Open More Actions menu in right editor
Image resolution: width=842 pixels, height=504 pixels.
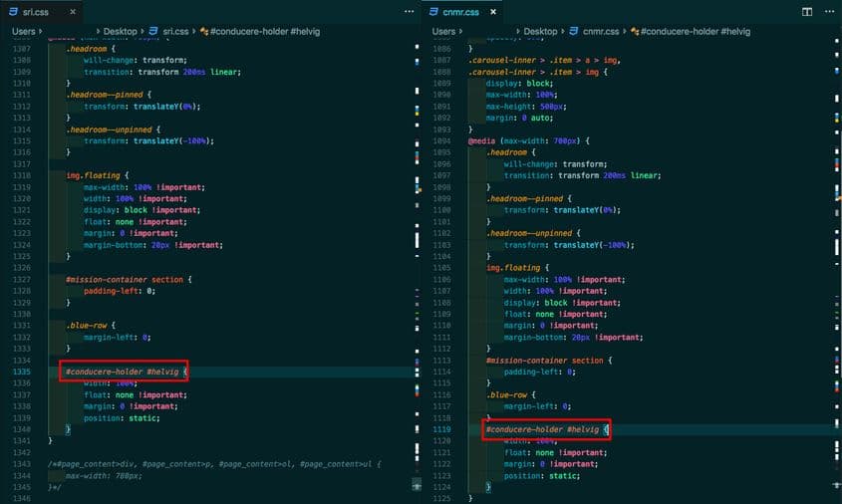[829, 11]
